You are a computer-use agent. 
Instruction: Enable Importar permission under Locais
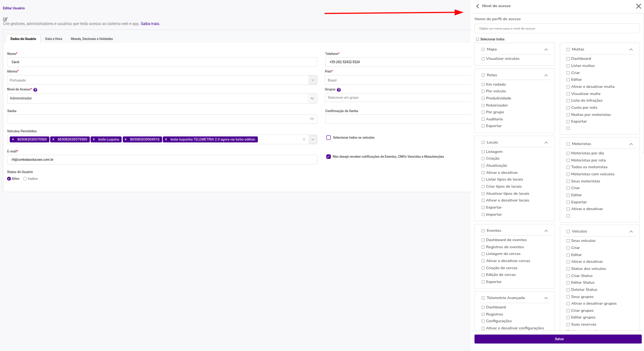483,215
